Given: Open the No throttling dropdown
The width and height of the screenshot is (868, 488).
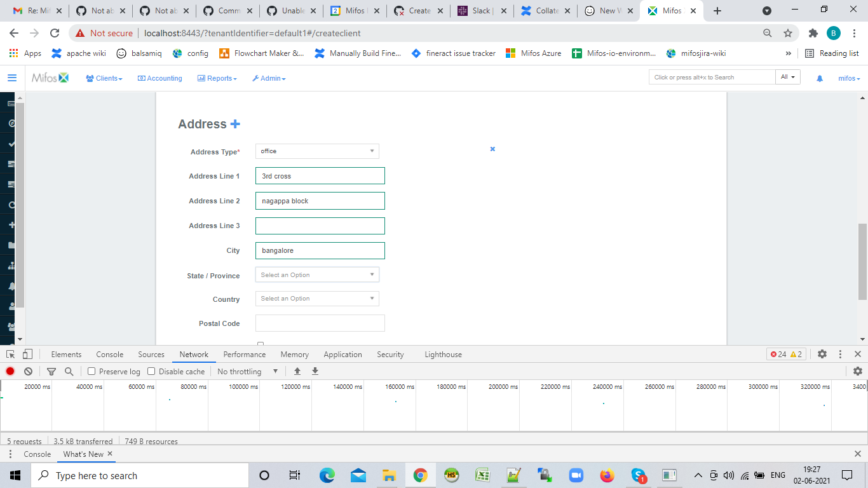Looking at the screenshot, I should (247, 371).
